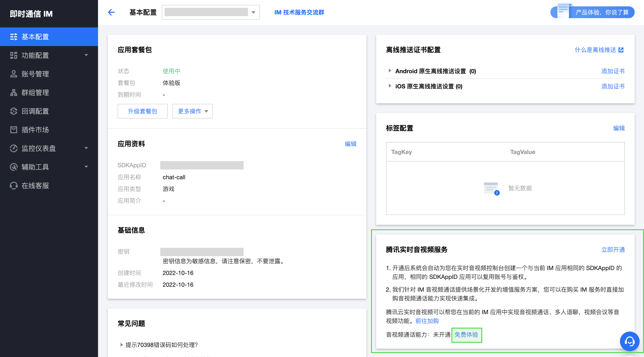Add certificate for Android push
The width and height of the screenshot is (644, 357).
[x=613, y=71]
